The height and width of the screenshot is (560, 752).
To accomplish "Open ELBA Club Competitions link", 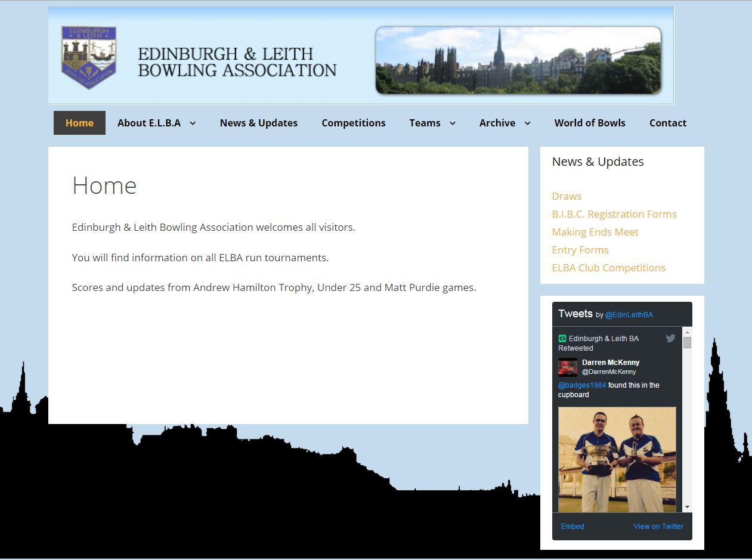I will (x=609, y=268).
